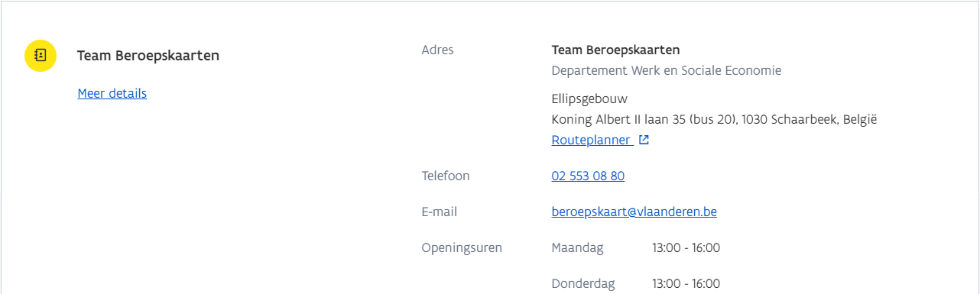Open the Meer details link

(x=112, y=93)
